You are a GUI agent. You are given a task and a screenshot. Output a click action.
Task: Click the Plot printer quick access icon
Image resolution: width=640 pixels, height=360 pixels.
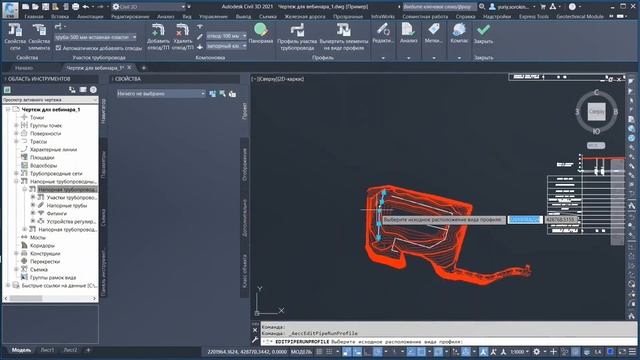(76, 7)
